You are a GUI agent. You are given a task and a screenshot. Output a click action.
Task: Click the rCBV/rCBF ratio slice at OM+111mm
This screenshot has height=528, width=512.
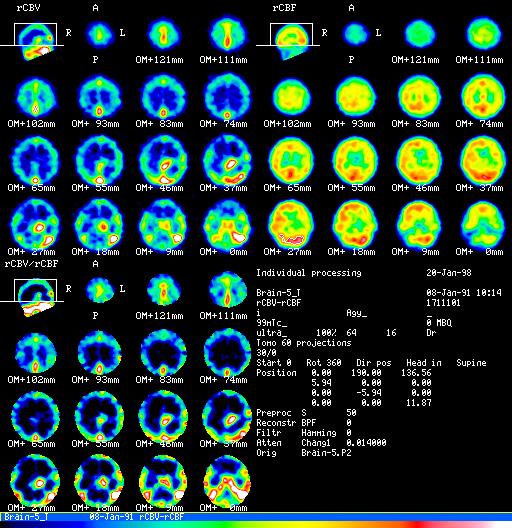coord(227,290)
